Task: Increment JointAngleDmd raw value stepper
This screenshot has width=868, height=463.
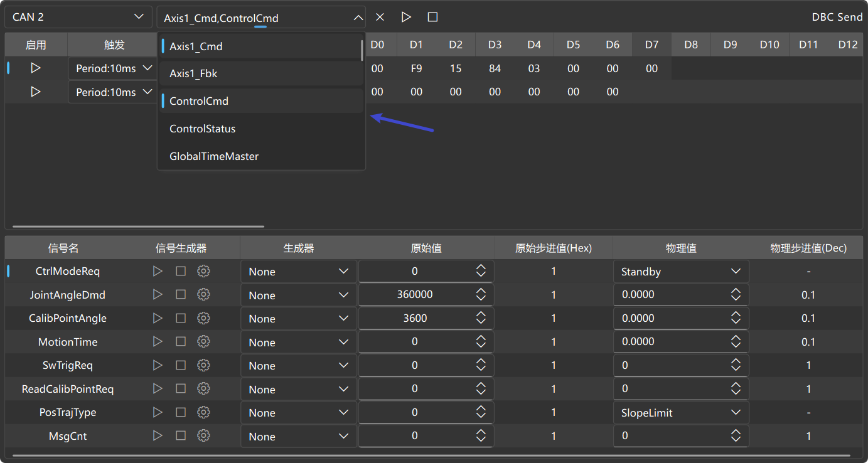Action: (481, 291)
